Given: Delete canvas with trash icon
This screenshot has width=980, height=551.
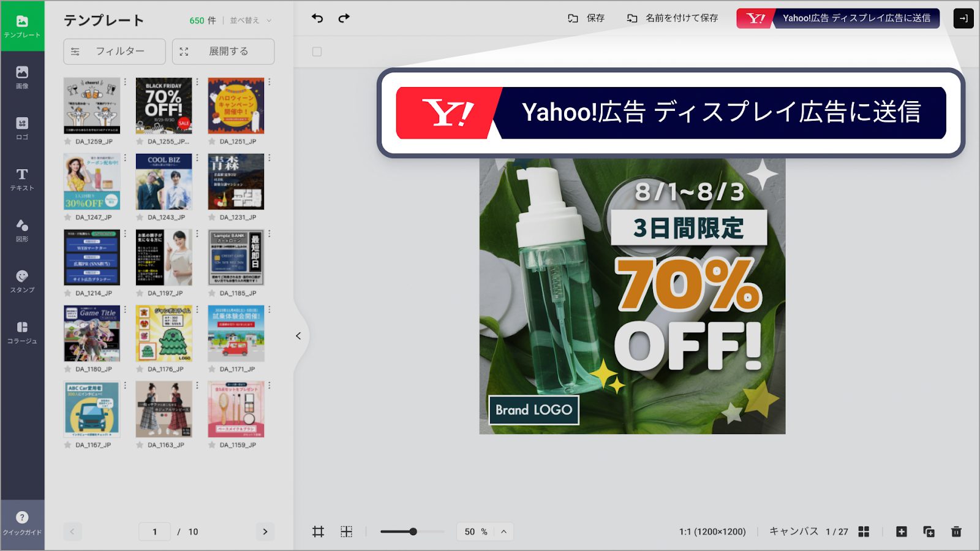Looking at the screenshot, I should (956, 531).
